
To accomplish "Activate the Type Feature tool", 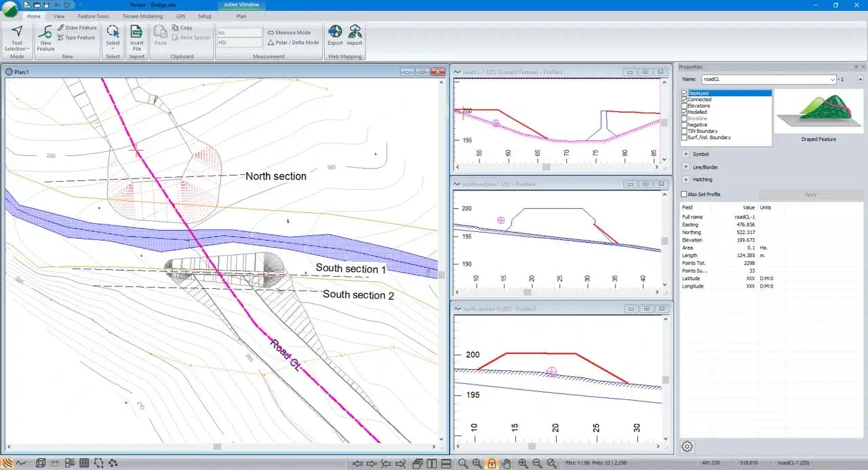I will pos(77,37).
